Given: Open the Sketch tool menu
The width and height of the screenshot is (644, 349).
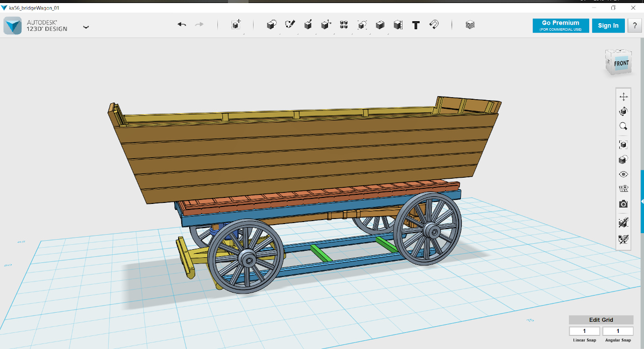Looking at the screenshot, I should pyautogui.click(x=290, y=25).
